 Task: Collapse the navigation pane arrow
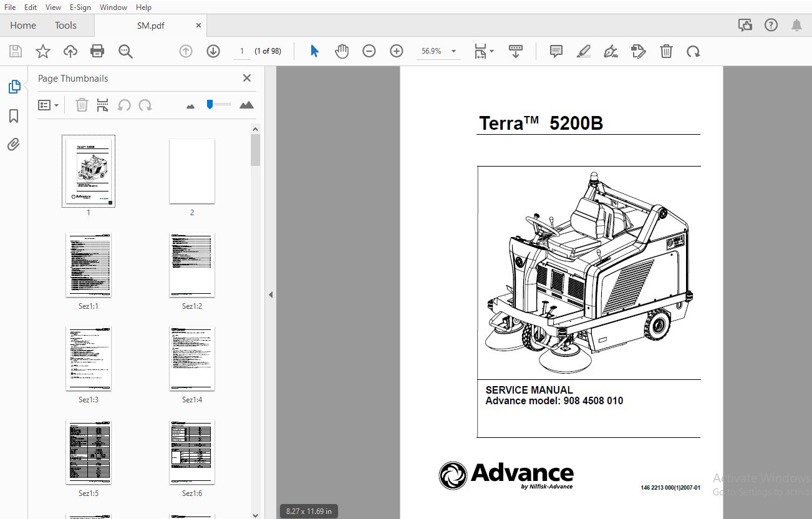pos(271,294)
